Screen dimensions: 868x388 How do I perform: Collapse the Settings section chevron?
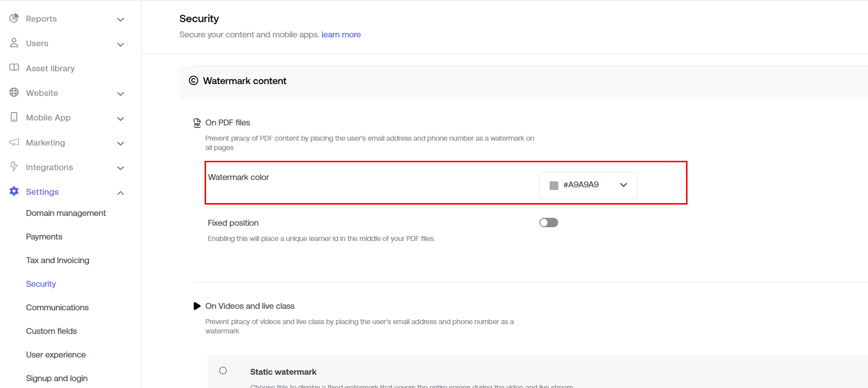click(120, 193)
